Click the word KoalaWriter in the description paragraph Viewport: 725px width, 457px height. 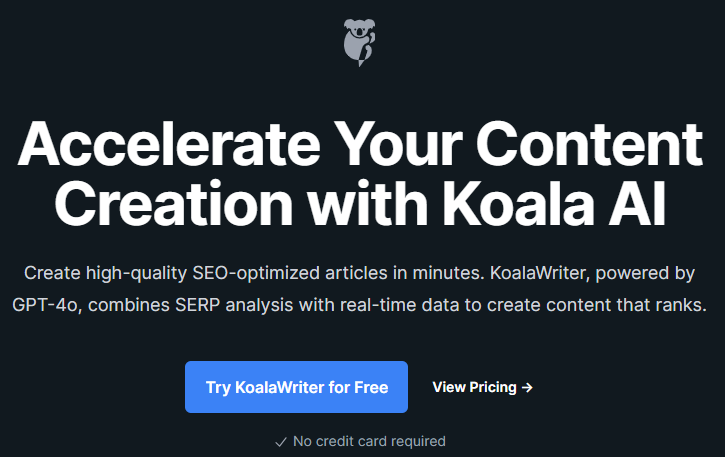540,273
